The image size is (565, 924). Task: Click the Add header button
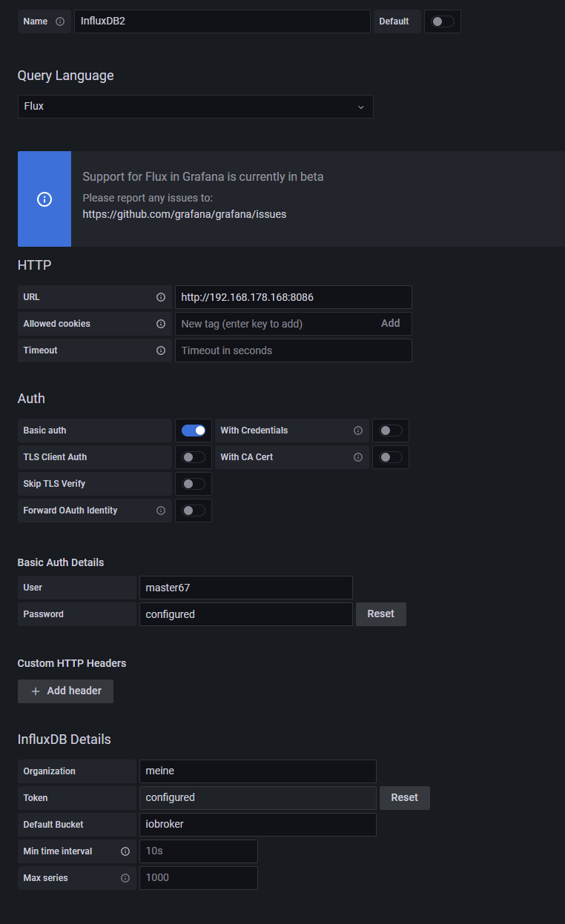click(x=65, y=691)
